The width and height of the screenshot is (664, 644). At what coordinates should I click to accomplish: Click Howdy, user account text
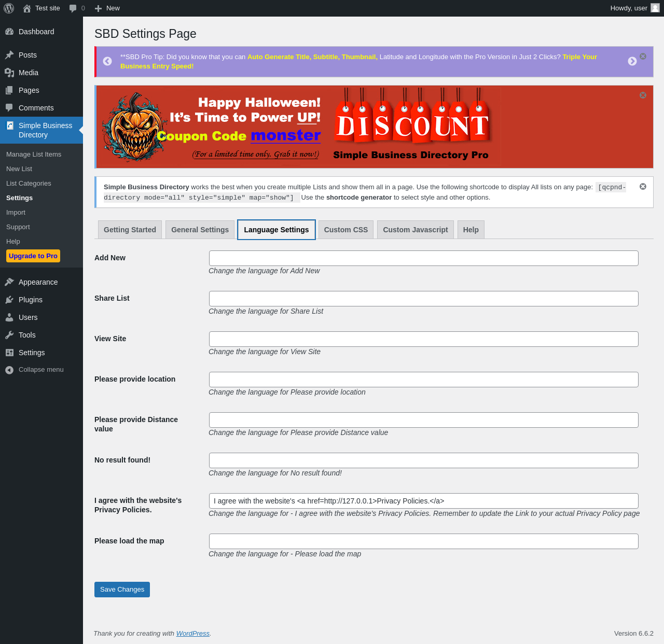click(x=629, y=8)
